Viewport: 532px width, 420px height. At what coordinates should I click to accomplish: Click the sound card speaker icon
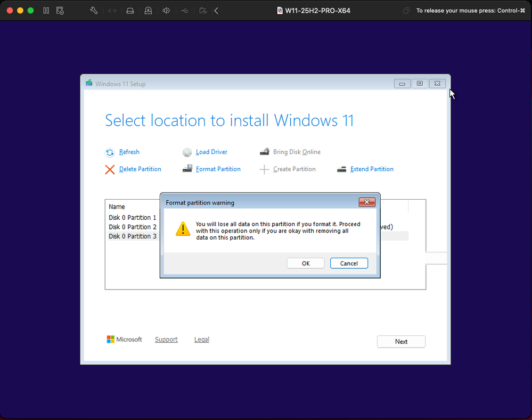pyautogui.click(x=166, y=11)
